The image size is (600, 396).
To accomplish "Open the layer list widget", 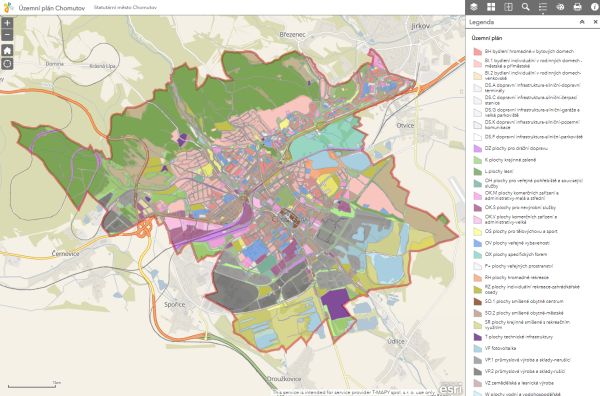I will (474, 7).
